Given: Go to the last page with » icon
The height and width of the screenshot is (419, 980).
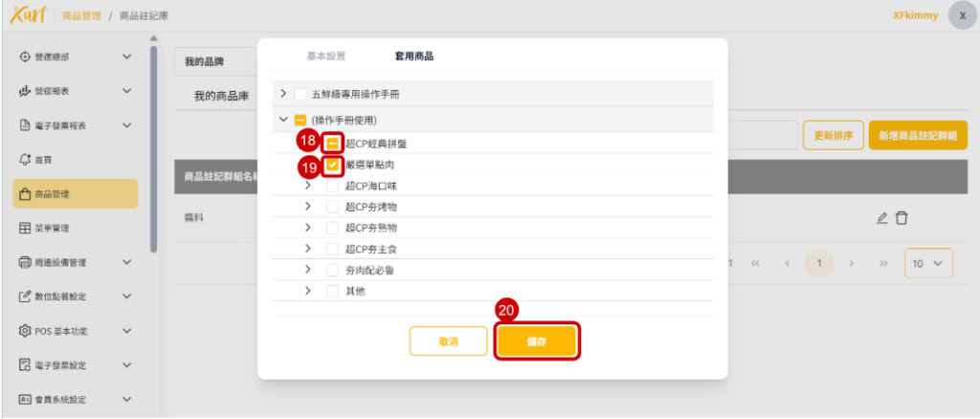Looking at the screenshot, I should click(883, 262).
